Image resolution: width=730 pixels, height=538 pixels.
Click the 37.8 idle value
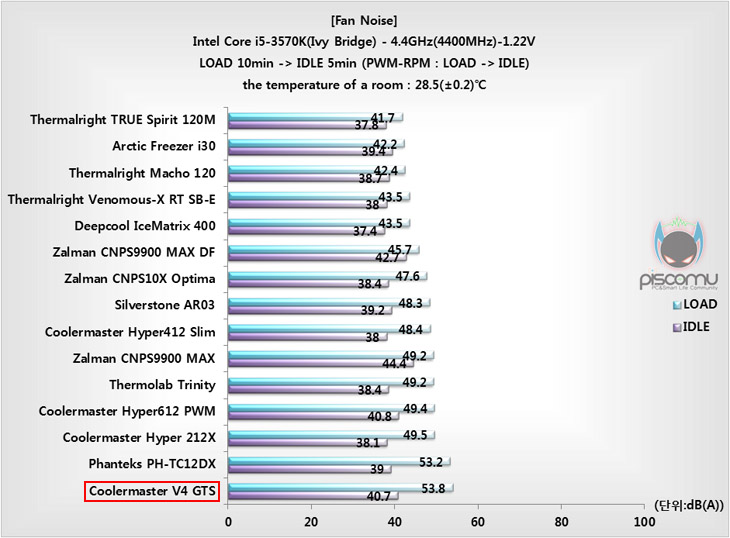pyautogui.click(x=366, y=125)
